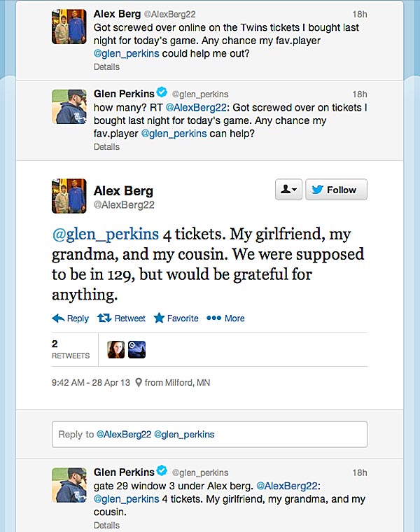
Task: Star the tweet with the Favorite icon
Action: tap(159, 318)
